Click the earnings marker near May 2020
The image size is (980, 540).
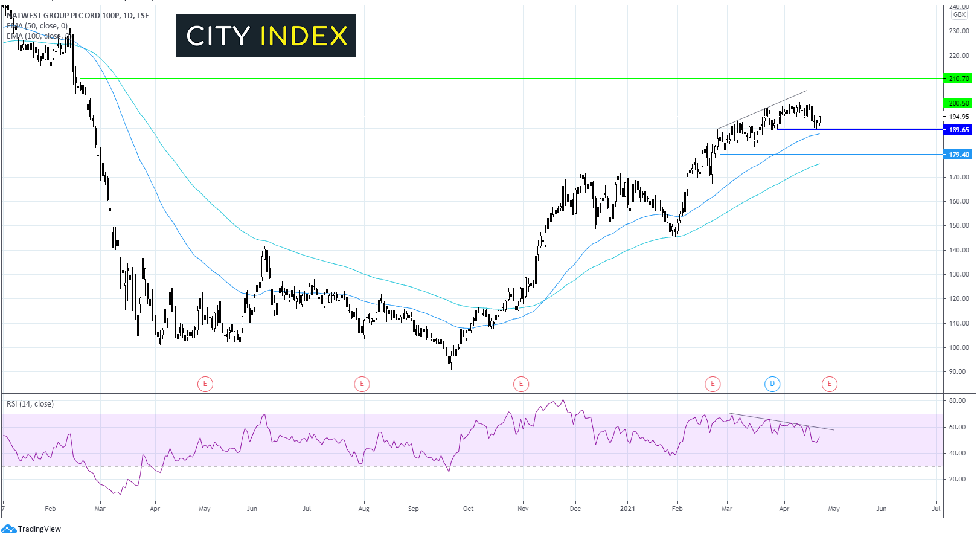[x=205, y=384]
